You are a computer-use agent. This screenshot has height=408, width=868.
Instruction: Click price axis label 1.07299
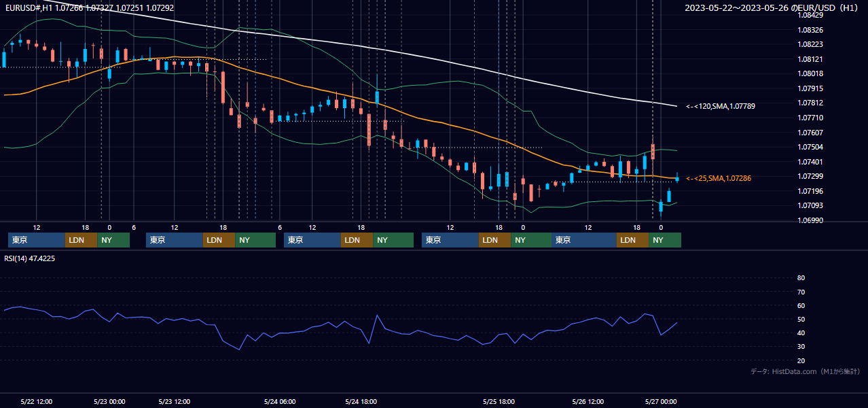[x=810, y=176]
